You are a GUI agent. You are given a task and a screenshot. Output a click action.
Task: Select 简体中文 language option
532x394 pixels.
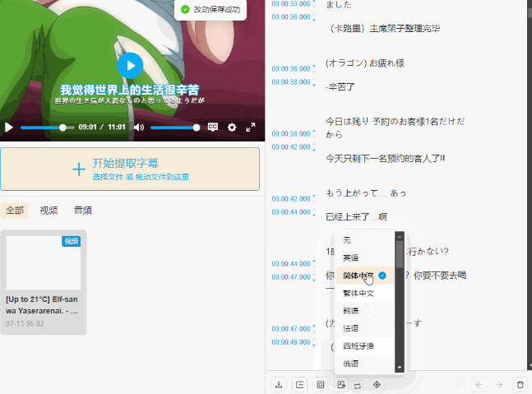coord(365,276)
